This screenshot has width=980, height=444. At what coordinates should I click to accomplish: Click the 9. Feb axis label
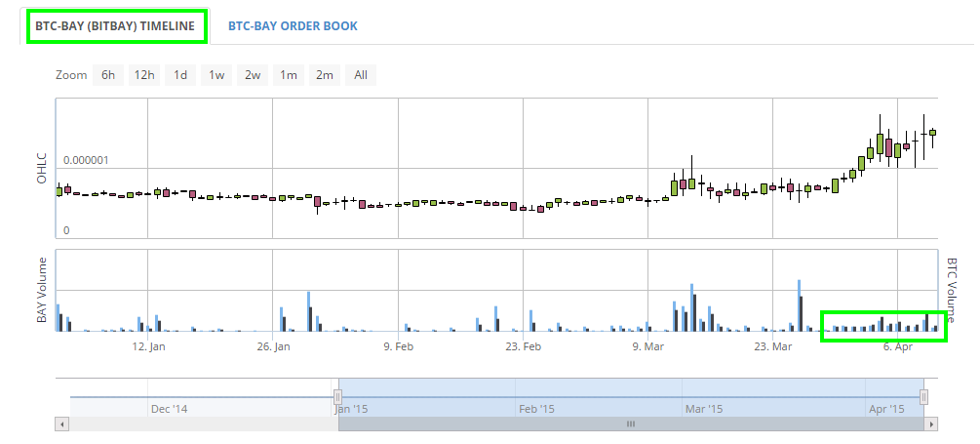pos(398,346)
